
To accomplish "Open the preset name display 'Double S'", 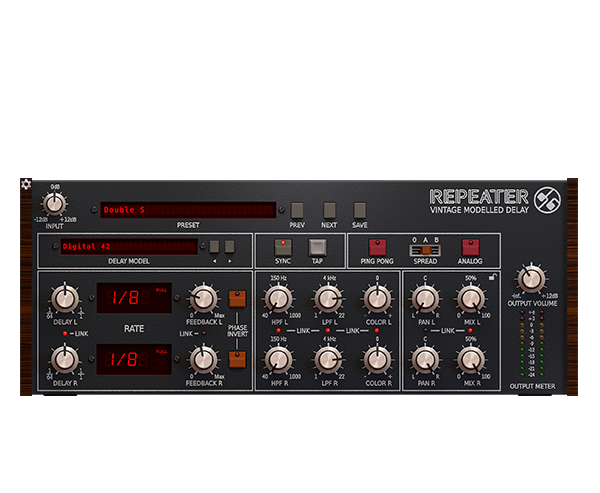I will (x=188, y=210).
